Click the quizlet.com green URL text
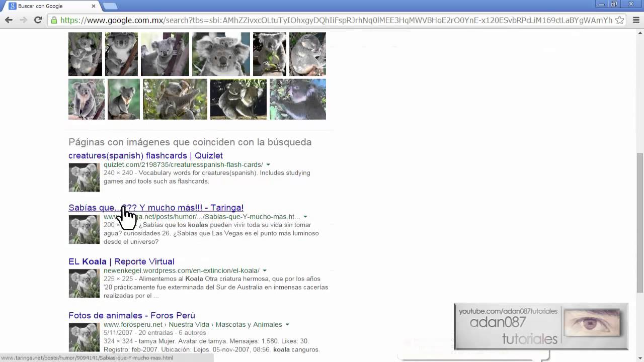The image size is (644, 362). click(183, 165)
